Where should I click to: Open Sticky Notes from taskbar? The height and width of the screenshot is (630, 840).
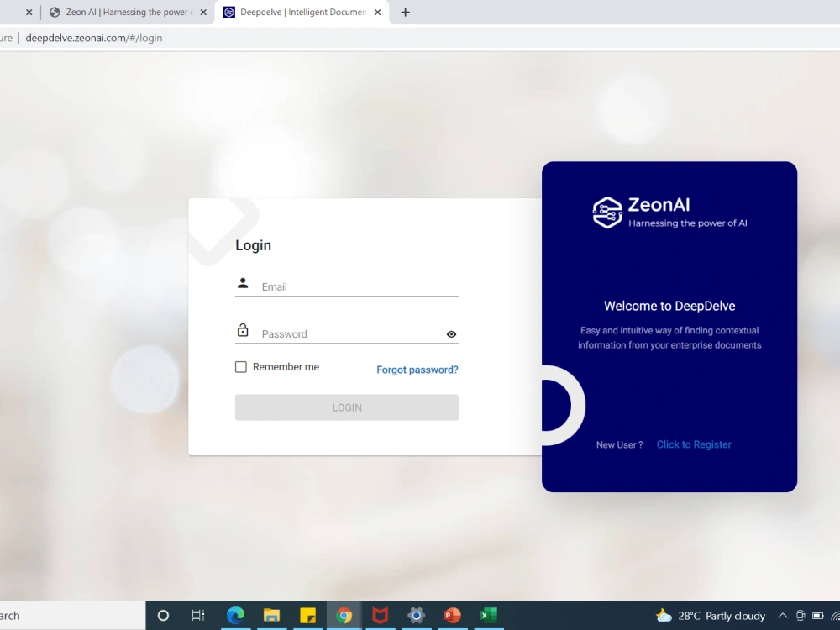307,616
